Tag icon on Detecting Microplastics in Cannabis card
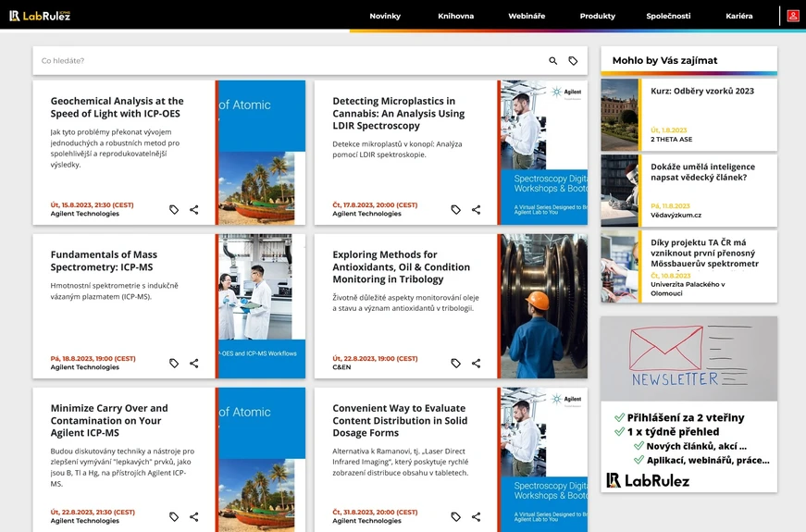The height and width of the screenshot is (532, 806). [x=456, y=210]
